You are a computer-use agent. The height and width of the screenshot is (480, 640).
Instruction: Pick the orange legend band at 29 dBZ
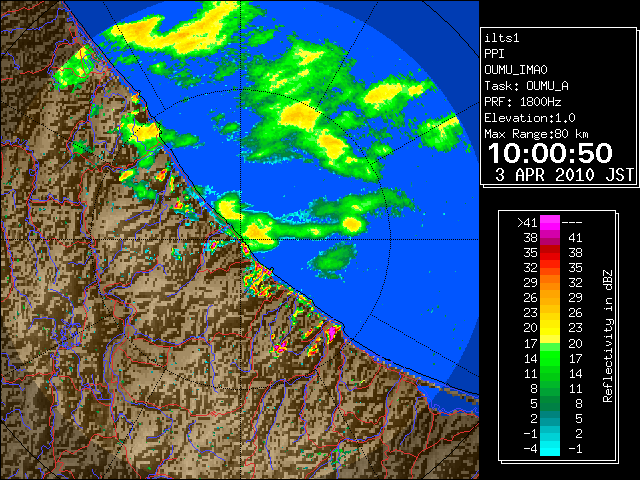(x=550, y=283)
